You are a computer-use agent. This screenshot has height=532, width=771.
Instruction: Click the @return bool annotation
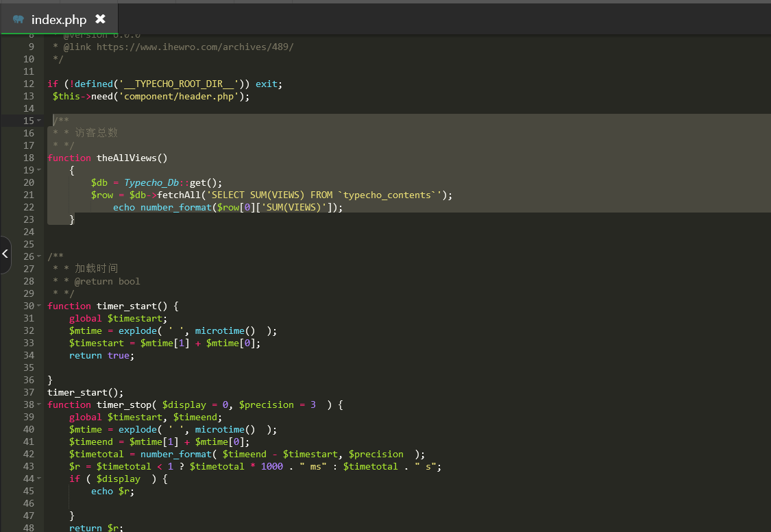click(x=107, y=281)
